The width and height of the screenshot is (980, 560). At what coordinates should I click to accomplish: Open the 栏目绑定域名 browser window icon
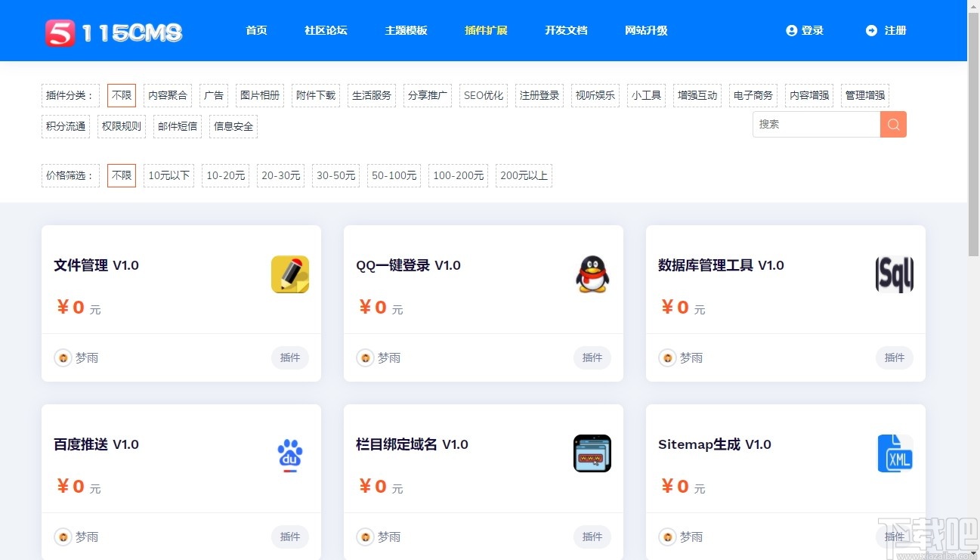pos(592,453)
